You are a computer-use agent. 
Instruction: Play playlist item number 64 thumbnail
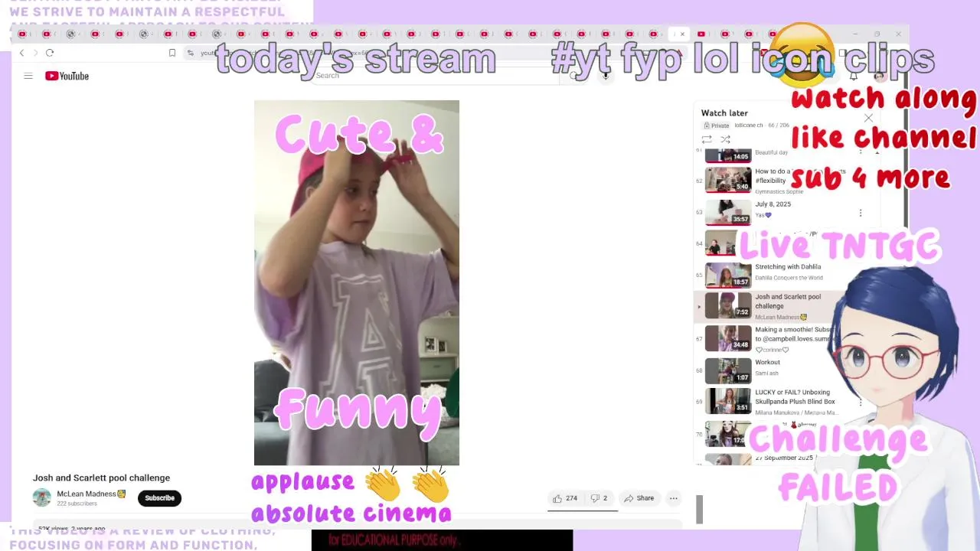tap(728, 243)
